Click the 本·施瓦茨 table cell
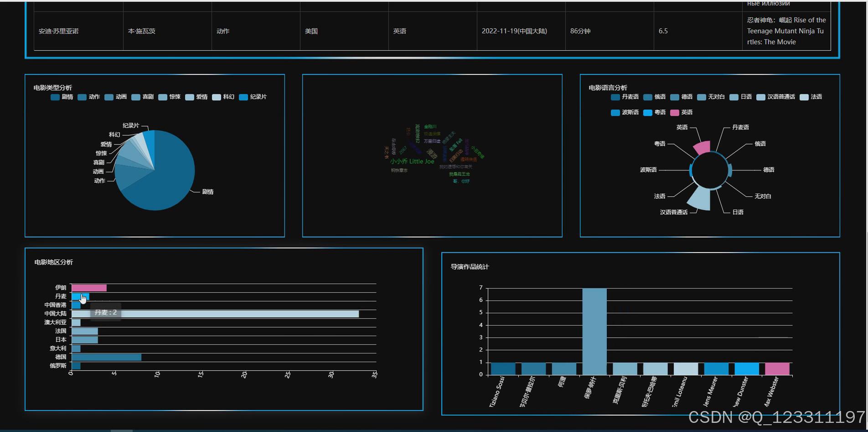Viewport: 868px width, 432px height. click(x=167, y=31)
